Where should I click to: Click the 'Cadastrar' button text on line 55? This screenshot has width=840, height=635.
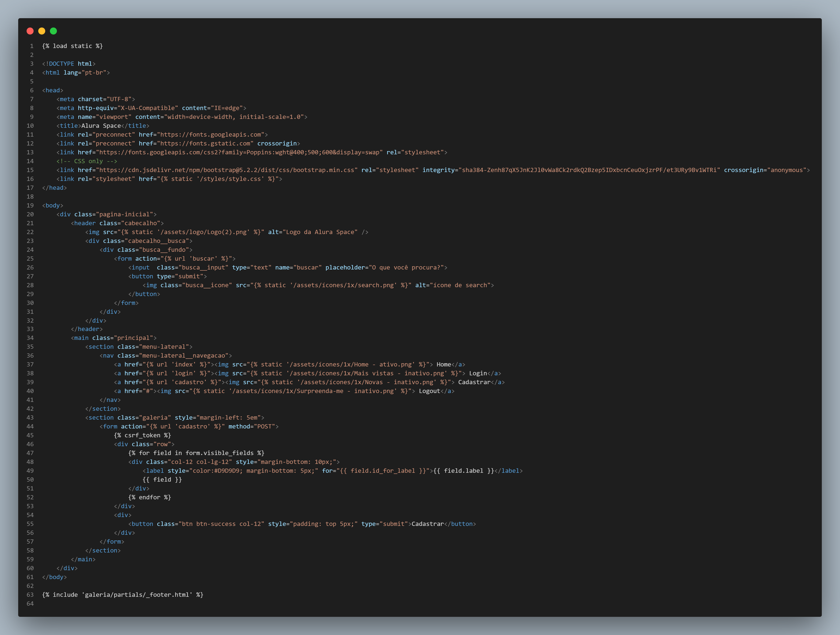point(428,524)
